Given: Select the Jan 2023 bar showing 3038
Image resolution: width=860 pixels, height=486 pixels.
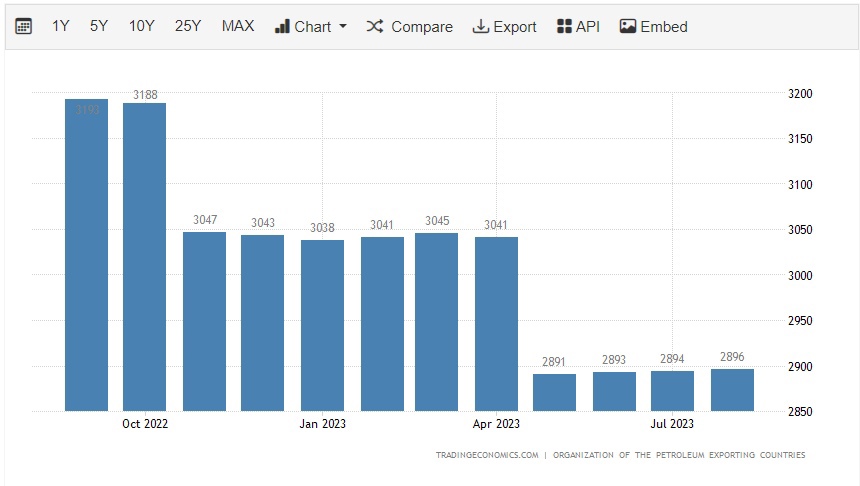Looking at the screenshot, I should 322,325.
